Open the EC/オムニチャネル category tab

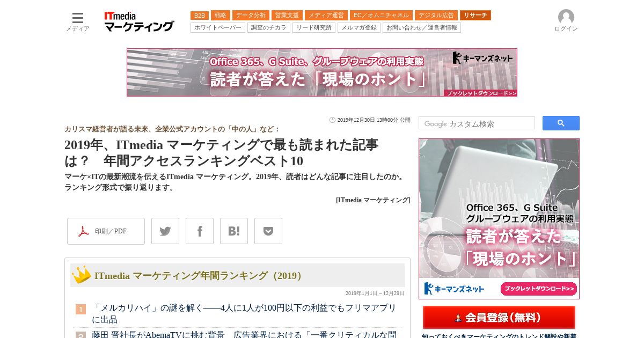381,16
